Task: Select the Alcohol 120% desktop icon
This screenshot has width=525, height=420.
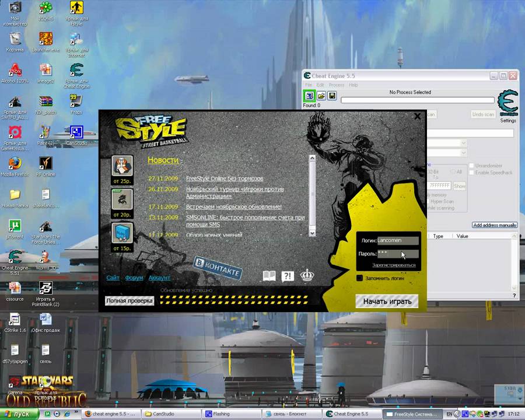Action: tap(15, 73)
